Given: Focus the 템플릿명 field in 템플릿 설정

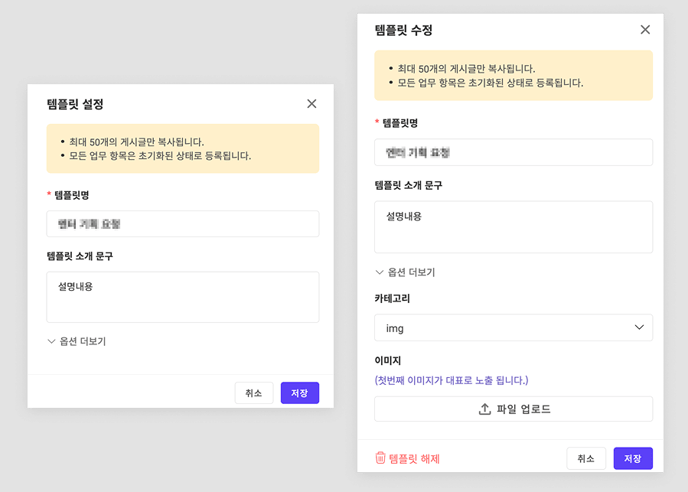Looking at the screenshot, I should point(182,224).
